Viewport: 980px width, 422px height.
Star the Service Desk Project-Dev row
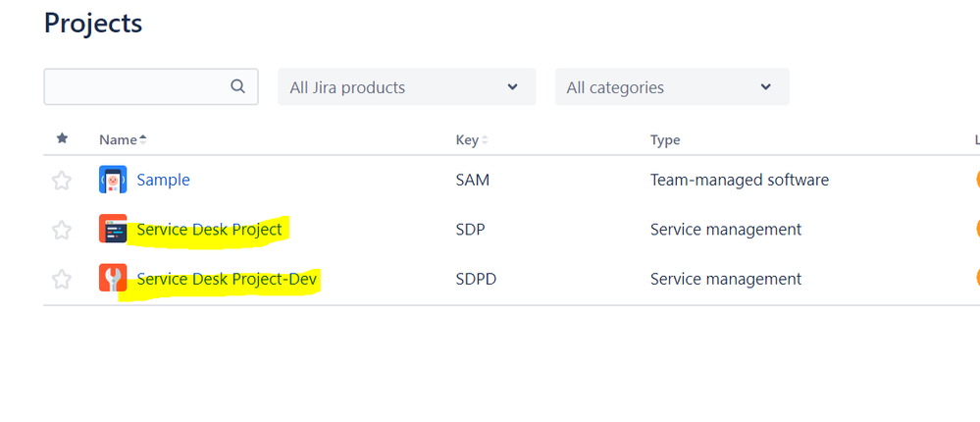[61, 279]
